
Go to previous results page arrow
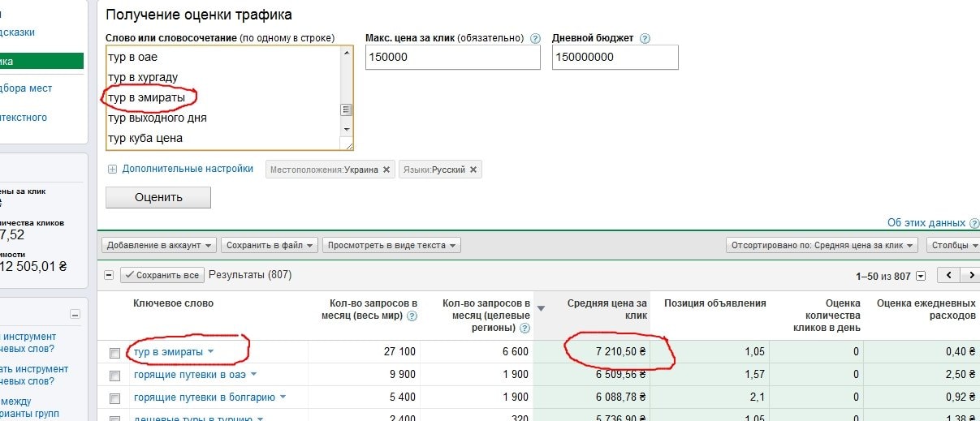(x=948, y=275)
